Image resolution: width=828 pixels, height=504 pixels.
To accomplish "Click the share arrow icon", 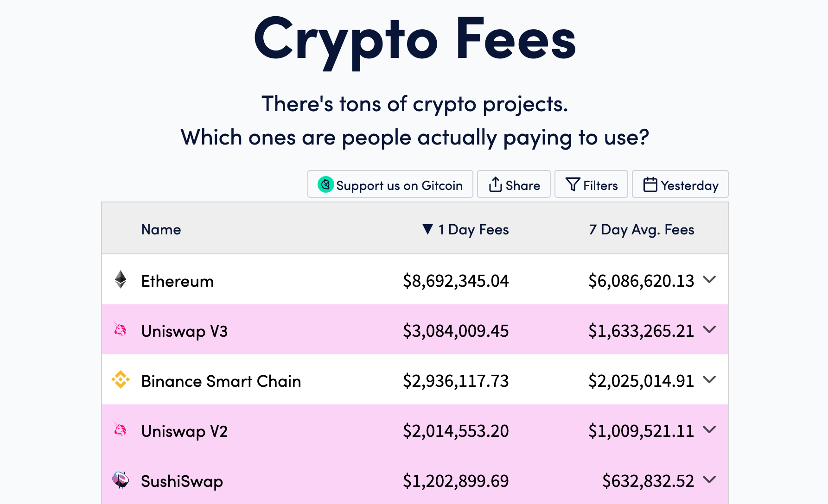I will pyautogui.click(x=495, y=184).
